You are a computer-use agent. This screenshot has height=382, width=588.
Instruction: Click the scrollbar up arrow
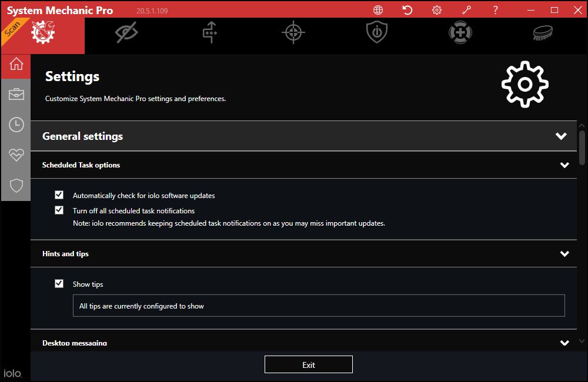[582, 126]
